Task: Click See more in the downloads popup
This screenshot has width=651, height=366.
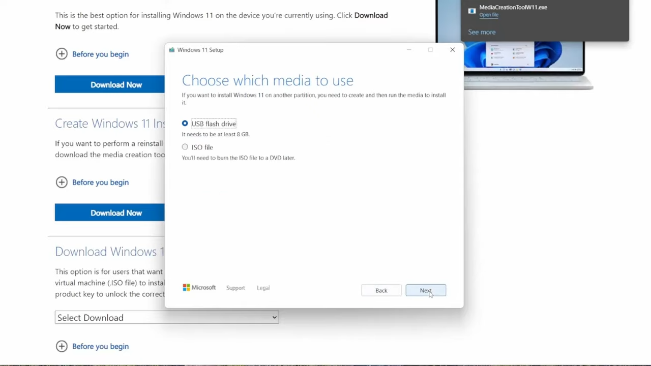Action: point(482,32)
